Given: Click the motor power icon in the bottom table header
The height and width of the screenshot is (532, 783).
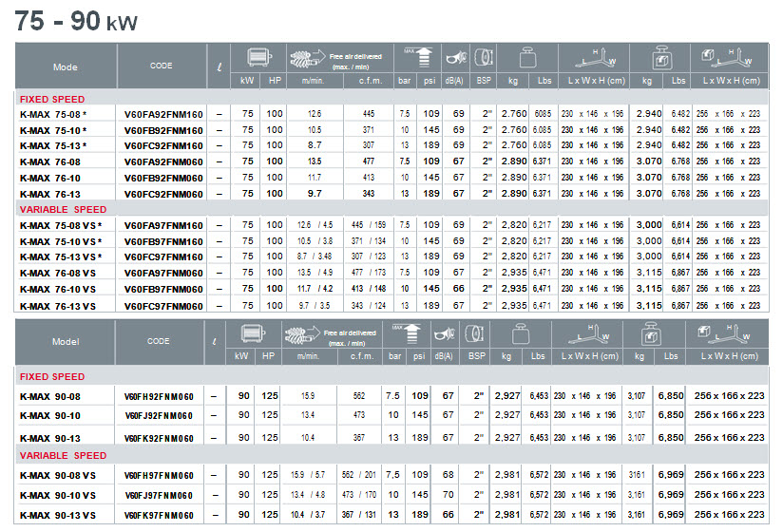Looking at the screenshot, I should point(253,333).
